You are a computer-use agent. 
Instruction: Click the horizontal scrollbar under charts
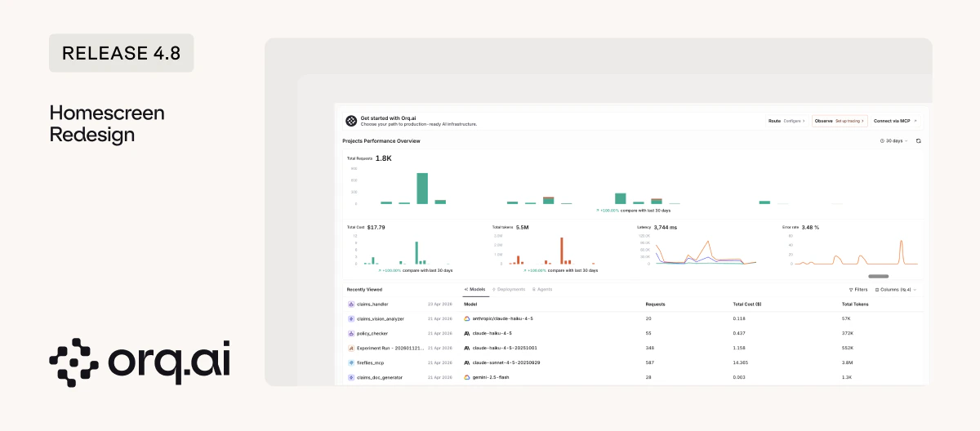point(878,277)
